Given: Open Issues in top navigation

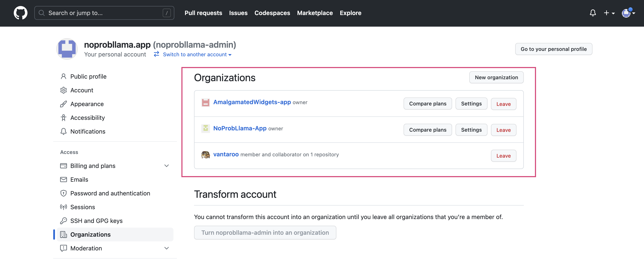Looking at the screenshot, I should (238, 13).
